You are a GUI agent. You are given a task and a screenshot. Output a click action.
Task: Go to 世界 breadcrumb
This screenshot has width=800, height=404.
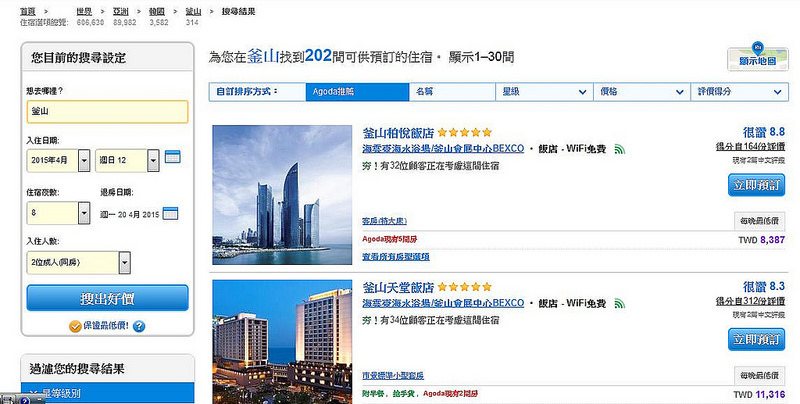[x=84, y=11]
